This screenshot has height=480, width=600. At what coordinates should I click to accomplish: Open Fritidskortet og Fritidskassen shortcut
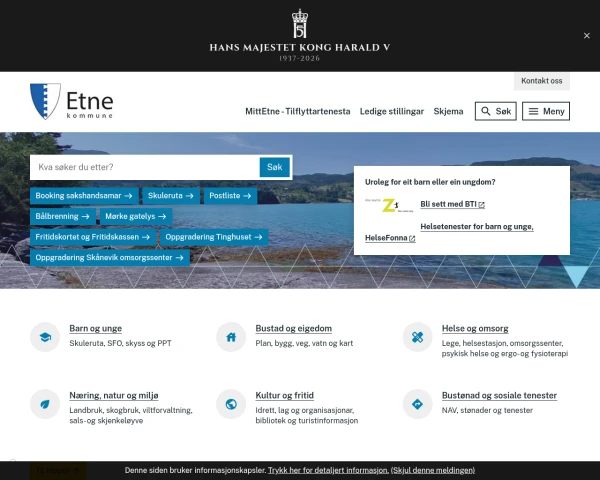click(x=93, y=237)
